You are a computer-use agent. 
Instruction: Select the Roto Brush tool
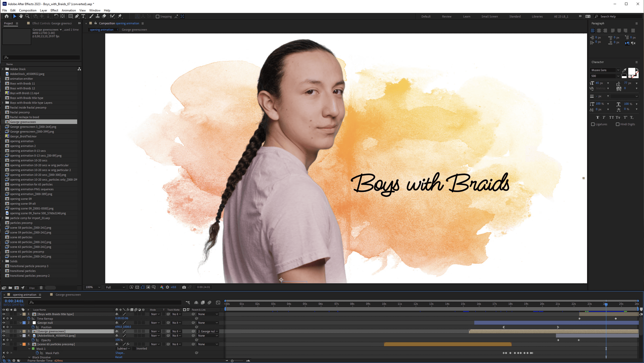coord(112,16)
